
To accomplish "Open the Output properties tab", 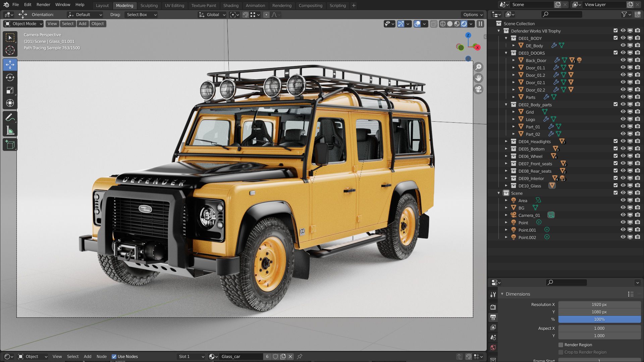I will coord(493,317).
